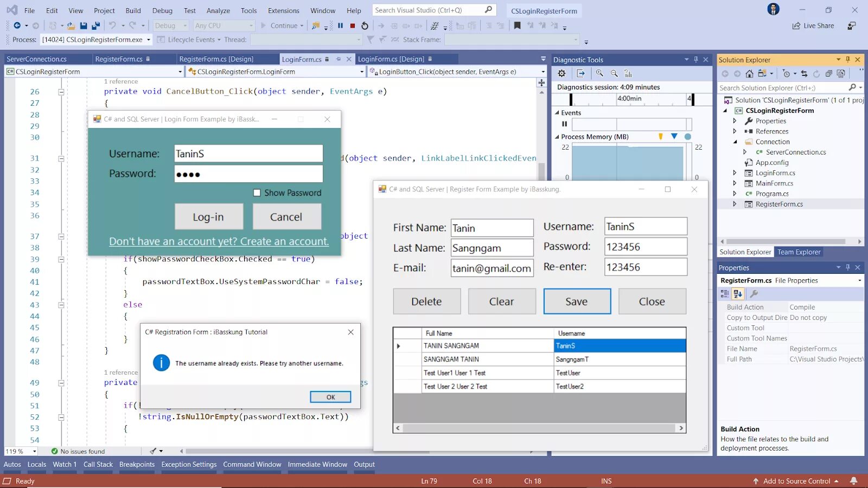Toggle outlining box at code line 31
Screen dimensions: 868x488
point(61,159)
